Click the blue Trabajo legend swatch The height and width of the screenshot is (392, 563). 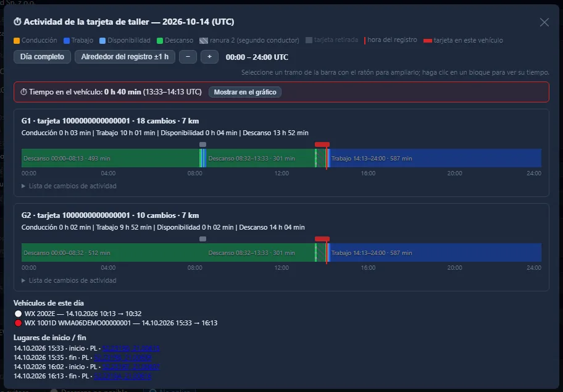67,41
